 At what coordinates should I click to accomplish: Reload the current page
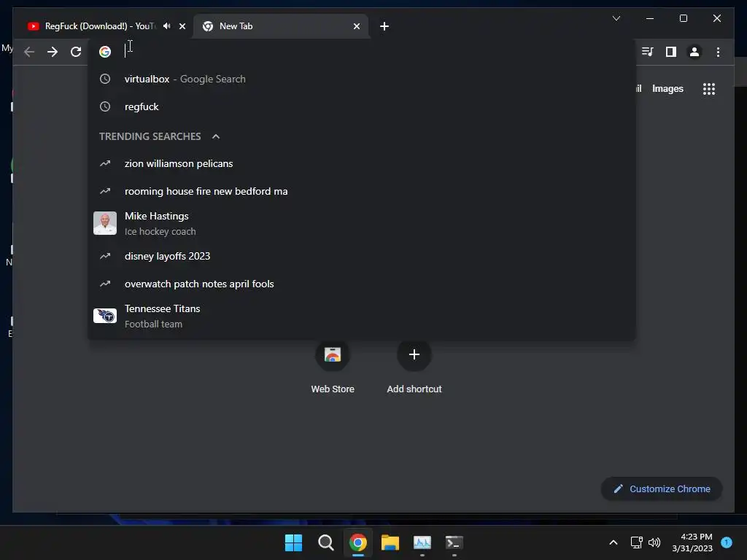click(x=76, y=52)
